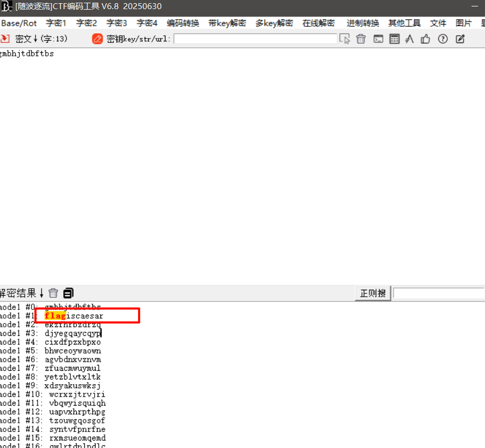Open the terminal console icon
Viewport: 485px width, 448px height.
coord(378,39)
